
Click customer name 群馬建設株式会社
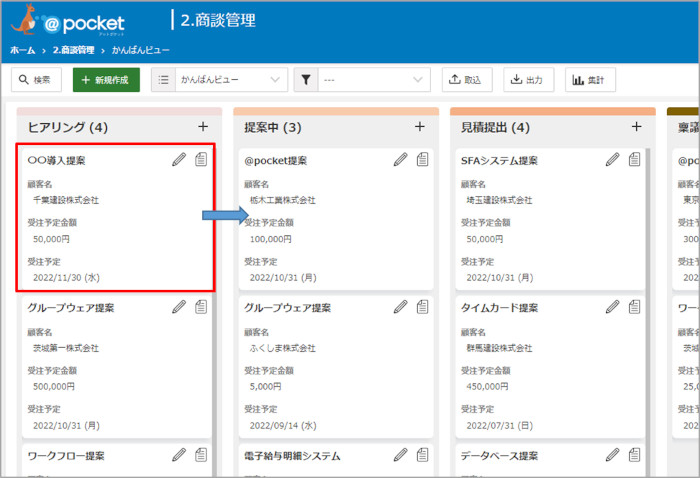pyautogui.click(x=500, y=348)
